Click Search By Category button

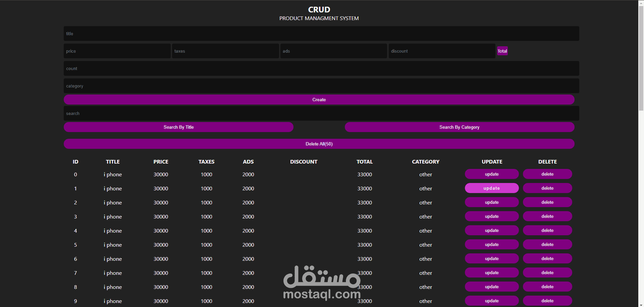pos(460,127)
